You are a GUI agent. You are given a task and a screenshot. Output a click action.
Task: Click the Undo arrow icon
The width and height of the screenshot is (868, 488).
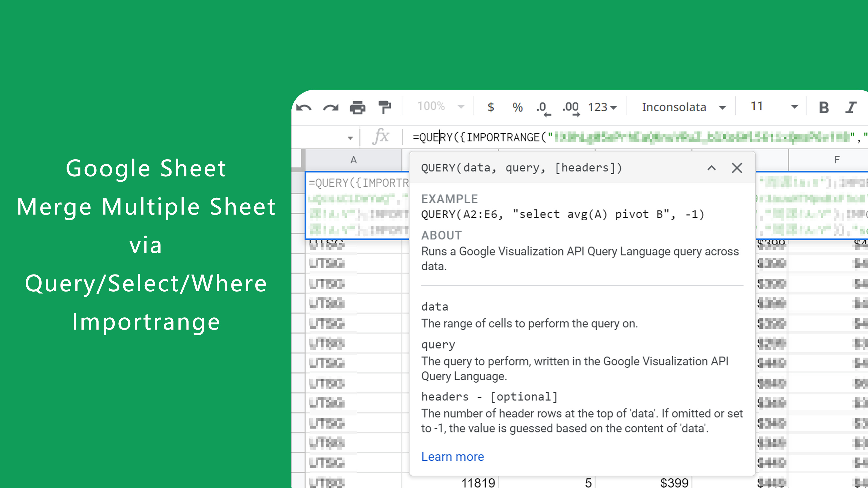coord(304,108)
